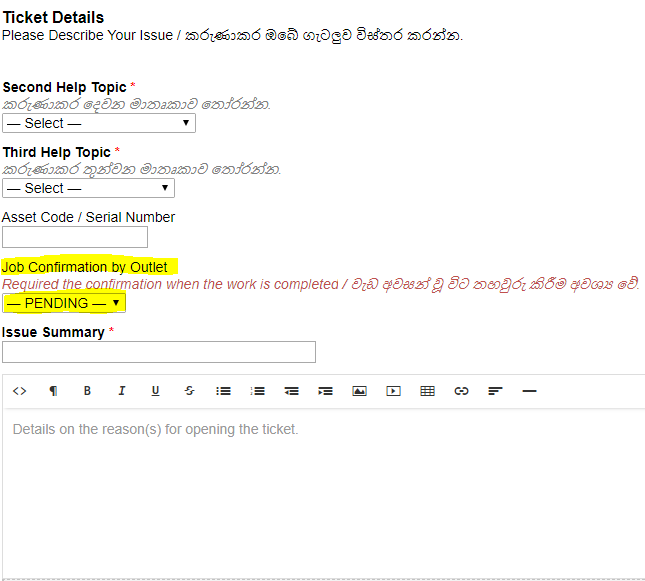Open the text alignment options
645x581 pixels.
[495, 391]
